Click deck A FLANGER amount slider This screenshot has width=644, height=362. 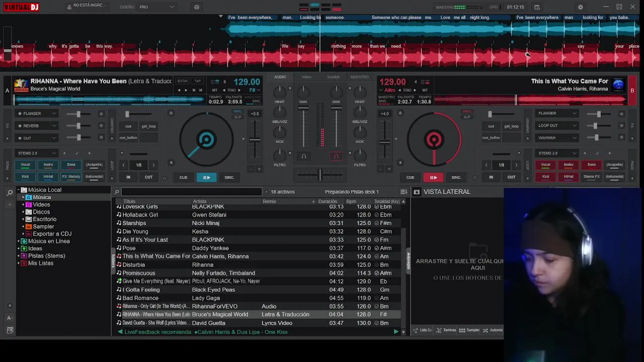[78, 114]
